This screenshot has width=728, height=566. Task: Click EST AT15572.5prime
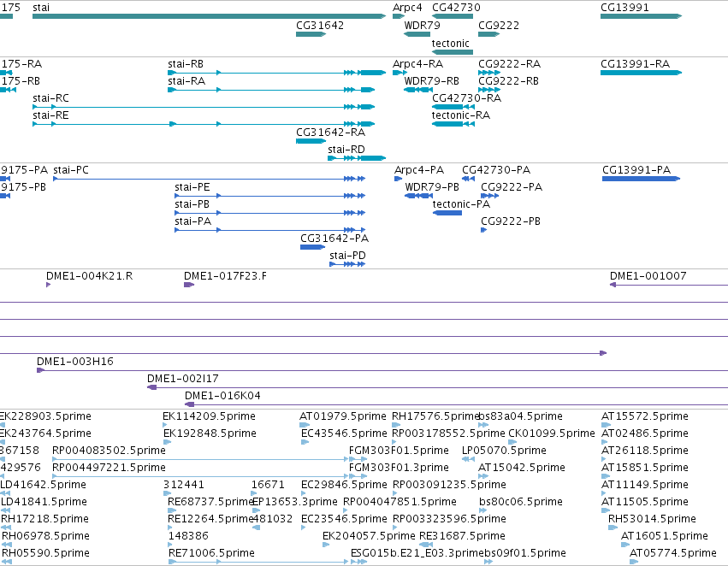point(606,425)
